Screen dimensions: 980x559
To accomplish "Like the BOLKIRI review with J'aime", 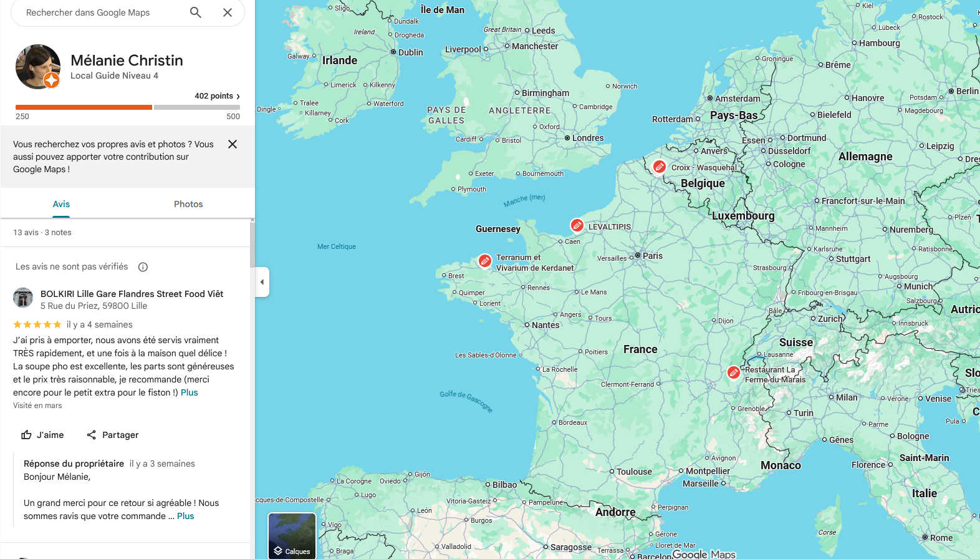I will (x=42, y=435).
